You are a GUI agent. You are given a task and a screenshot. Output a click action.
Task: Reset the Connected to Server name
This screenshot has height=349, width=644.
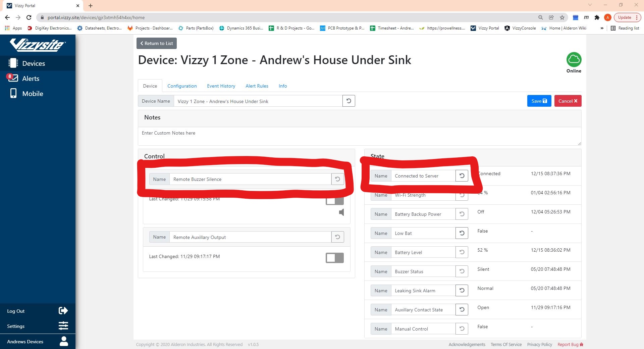(462, 176)
